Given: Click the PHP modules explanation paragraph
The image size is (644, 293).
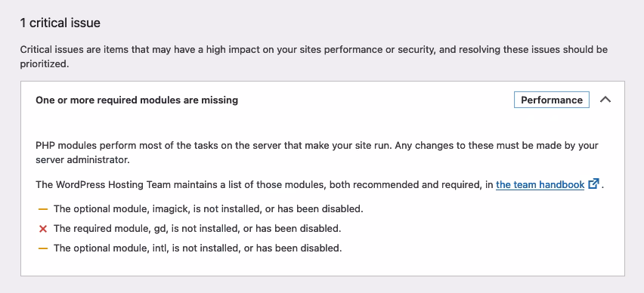Looking at the screenshot, I should (317, 153).
